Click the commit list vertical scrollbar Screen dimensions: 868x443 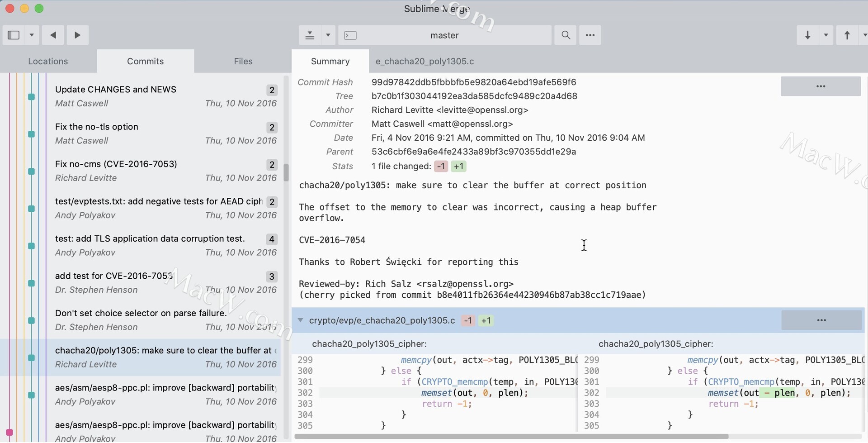tap(286, 172)
